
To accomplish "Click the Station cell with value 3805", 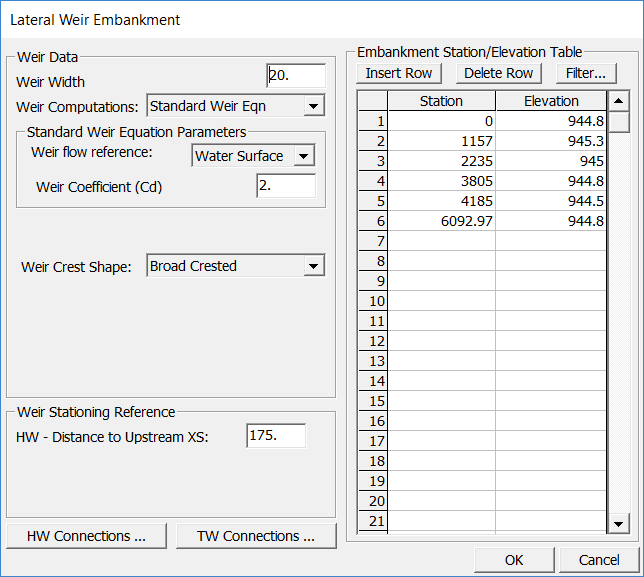I will pyautogui.click(x=442, y=181).
